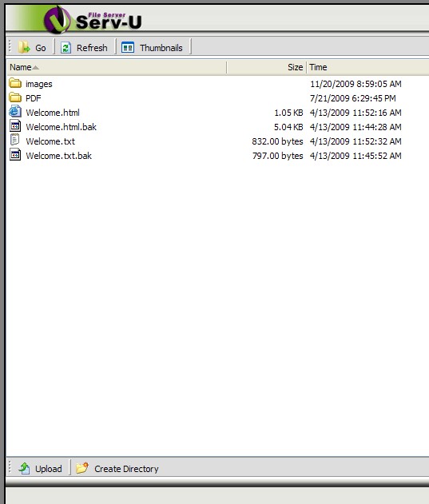The width and height of the screenshot is (429, 504).
Task: Click the Welcome.txt notepad icon
Action: [x=15, y=140]
